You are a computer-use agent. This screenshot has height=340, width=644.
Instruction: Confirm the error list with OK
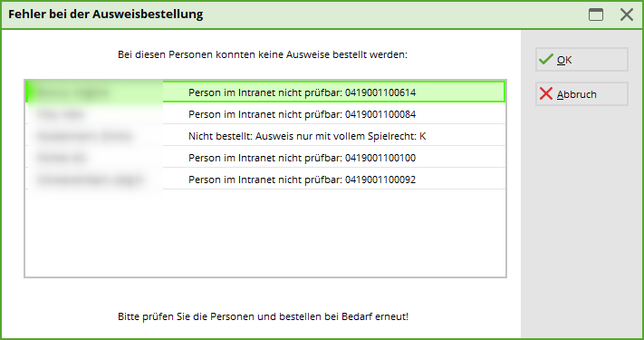(582, 60)
